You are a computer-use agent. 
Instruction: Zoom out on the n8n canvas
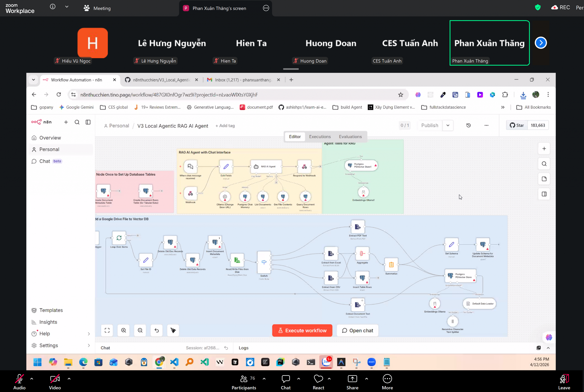point(140,330)
